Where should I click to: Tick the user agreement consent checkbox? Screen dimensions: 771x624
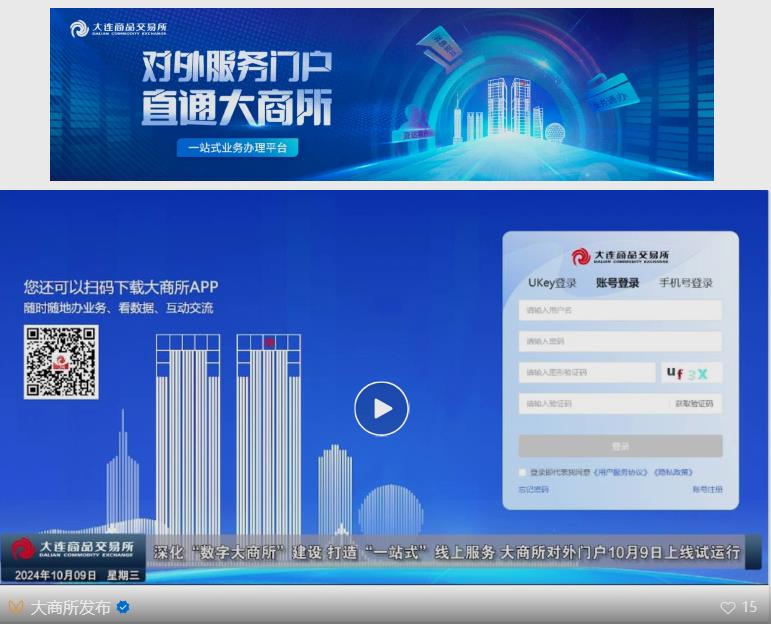(x=522, y=472)
